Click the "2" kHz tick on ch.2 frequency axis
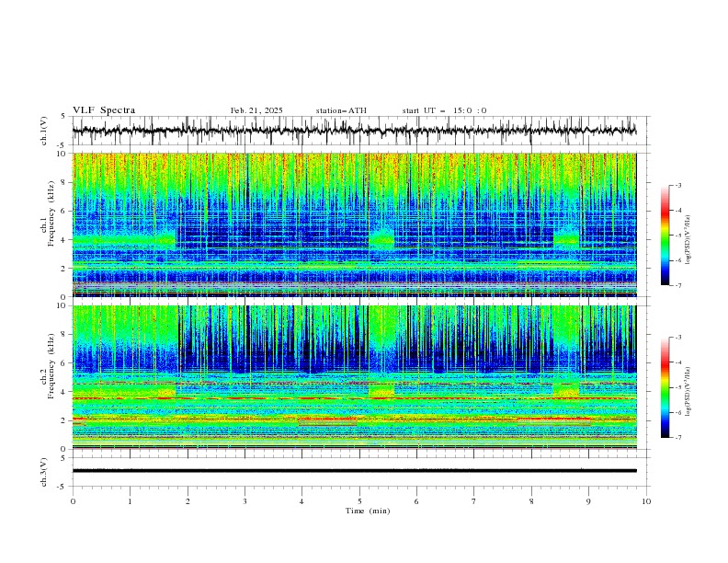Viewport: 728px width, 563px height. pyautogui.click(x=65, y=420)
